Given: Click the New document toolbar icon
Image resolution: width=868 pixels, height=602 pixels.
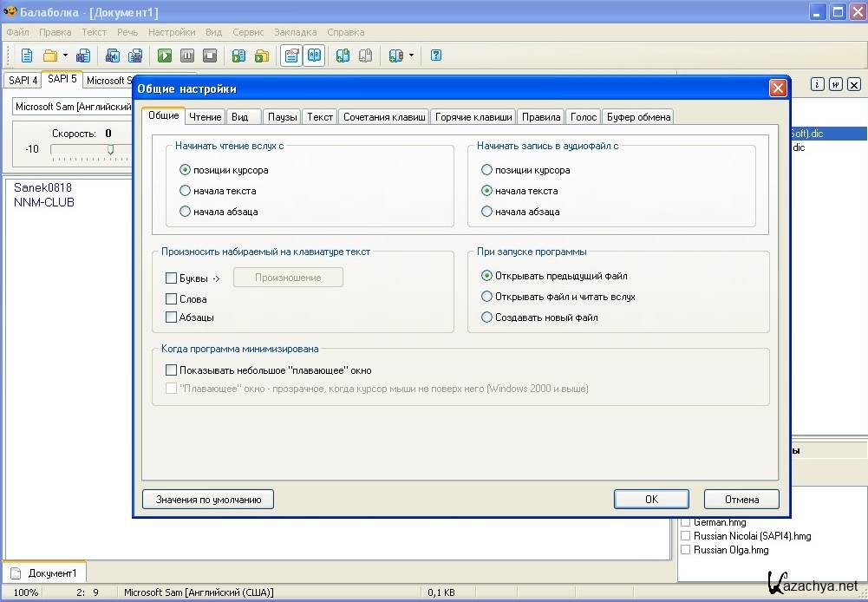Looking at the screenshot, I should pyautogui.click(x=27, y=56).
